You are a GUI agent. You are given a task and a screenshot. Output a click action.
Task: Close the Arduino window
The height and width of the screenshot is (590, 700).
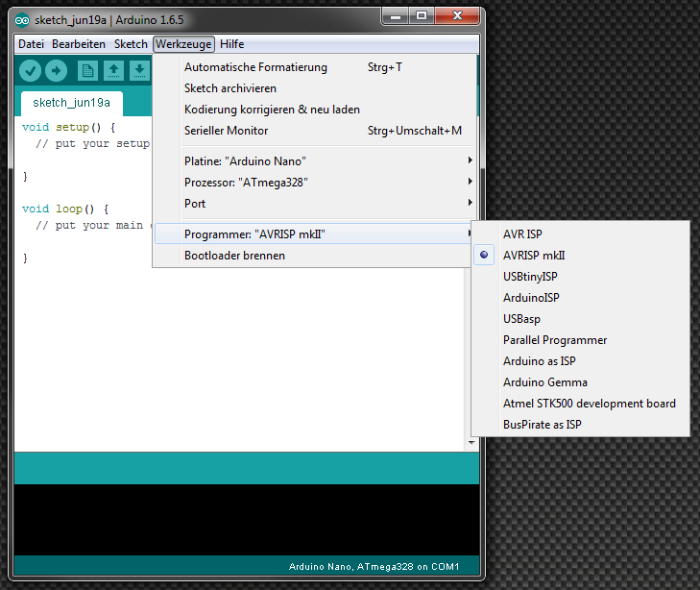click(x=457, y=17)
